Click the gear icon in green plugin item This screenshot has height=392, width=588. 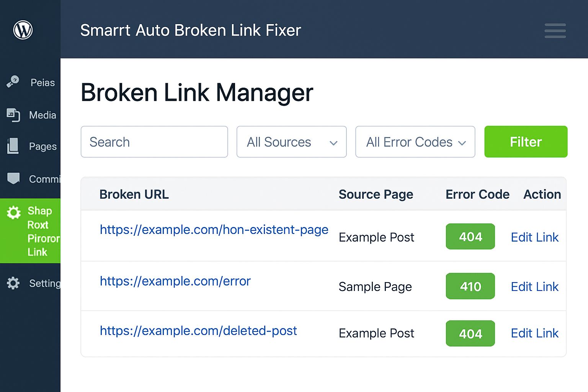14,212
